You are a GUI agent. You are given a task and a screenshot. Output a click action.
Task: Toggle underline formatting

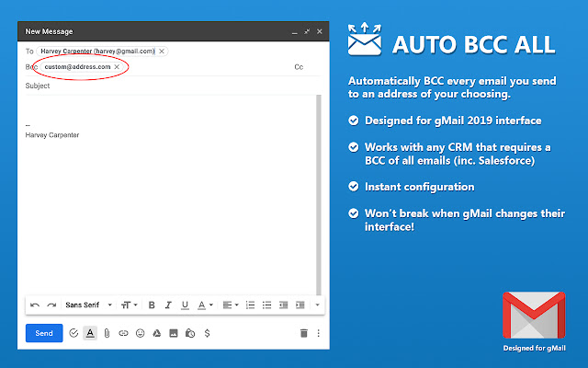(x=185, y=305)
